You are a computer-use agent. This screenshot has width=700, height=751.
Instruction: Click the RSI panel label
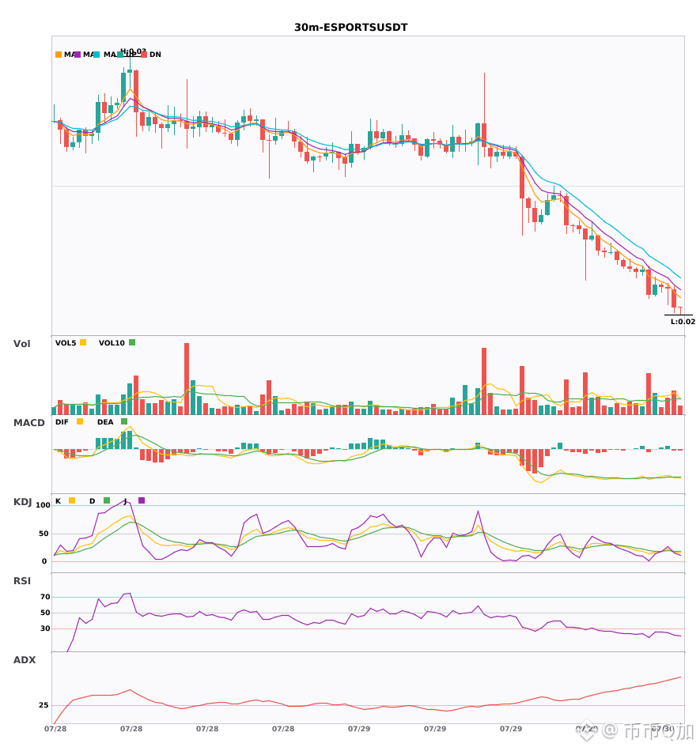click(21, 581)
